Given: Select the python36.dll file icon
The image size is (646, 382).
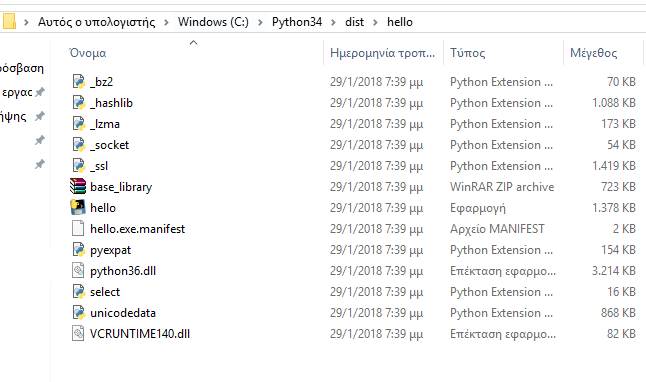Looking at the screenshot, I should 78,270.
